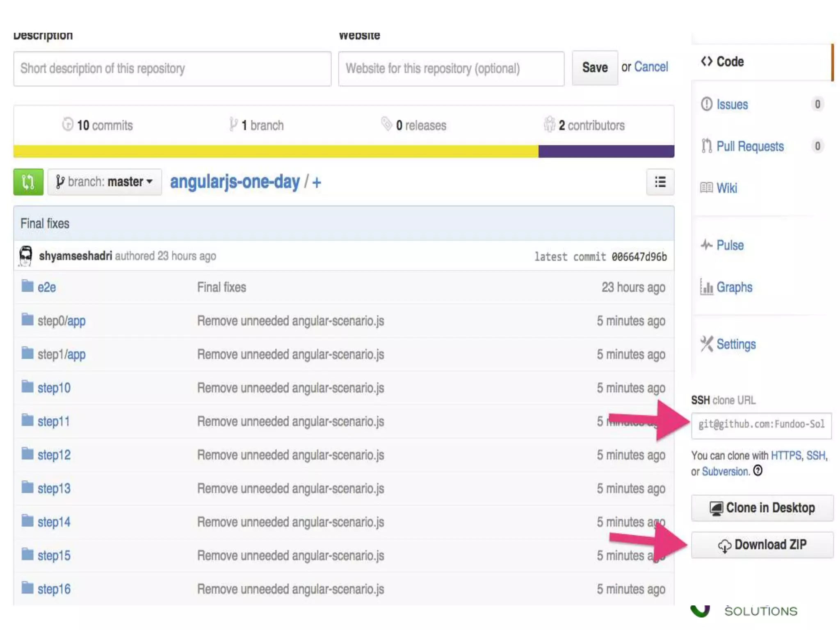Image resolution: width=840 pixels, height=630 pixels.
Task: Open the branch master dropdown
Action: (104, 182)
